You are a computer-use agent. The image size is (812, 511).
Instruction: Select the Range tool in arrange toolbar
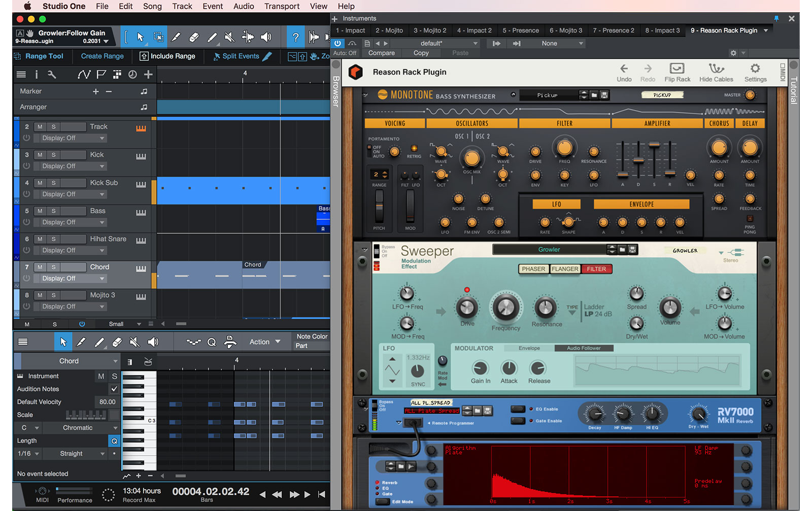158,37
